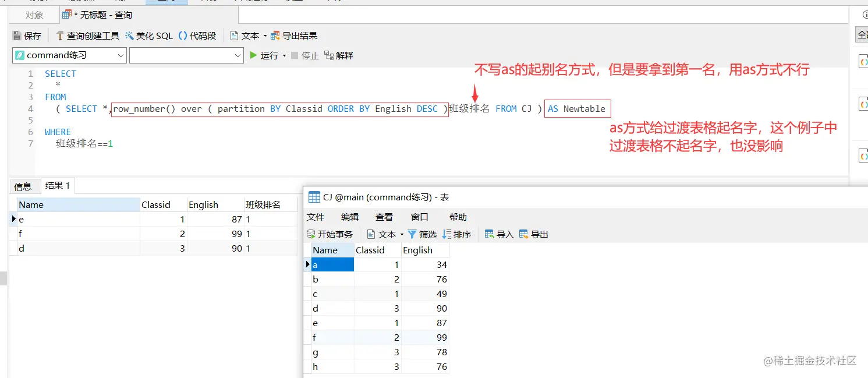Click the SELECT keyword on line 1

(61, 73)
